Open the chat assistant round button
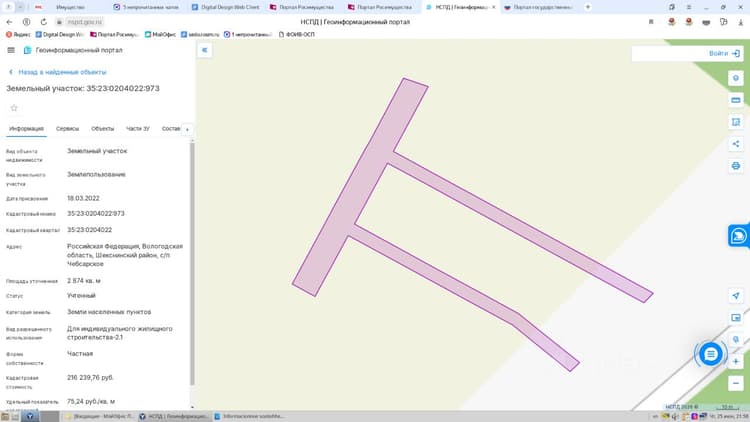This screenshot has height=422, width=750. [x=710, y=354]
